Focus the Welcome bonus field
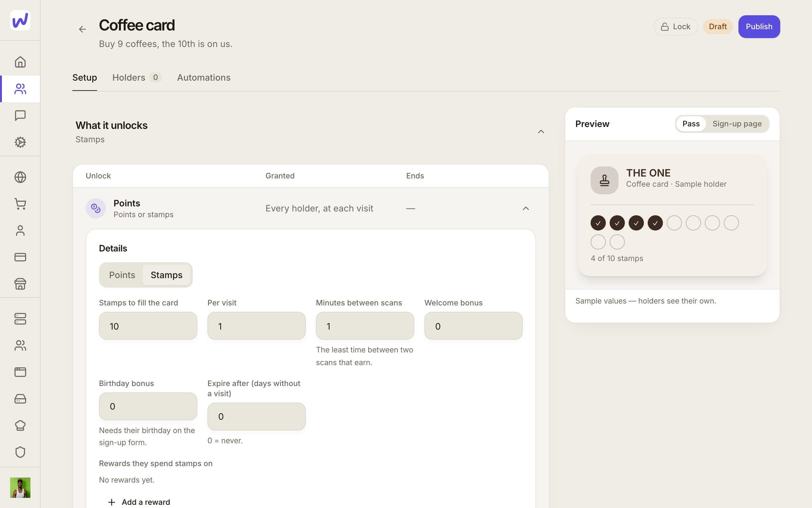Viewport: 812px width, 508px height. tap(474, 326)
